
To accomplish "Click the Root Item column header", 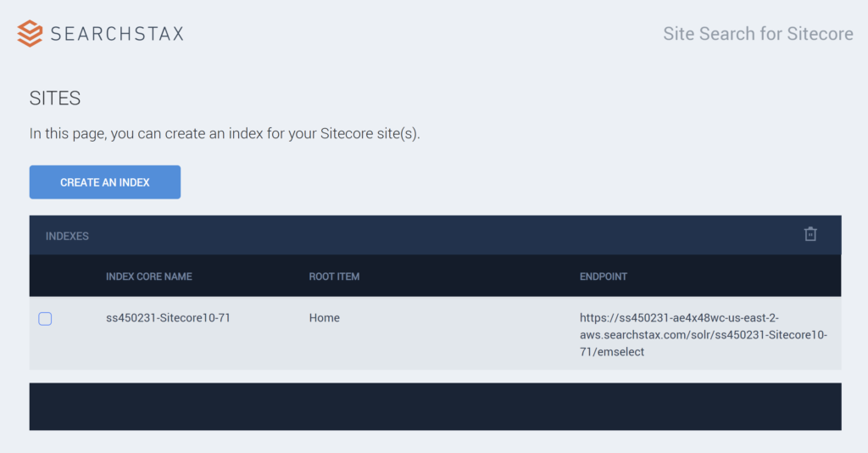I will click(x=334, y=277).
